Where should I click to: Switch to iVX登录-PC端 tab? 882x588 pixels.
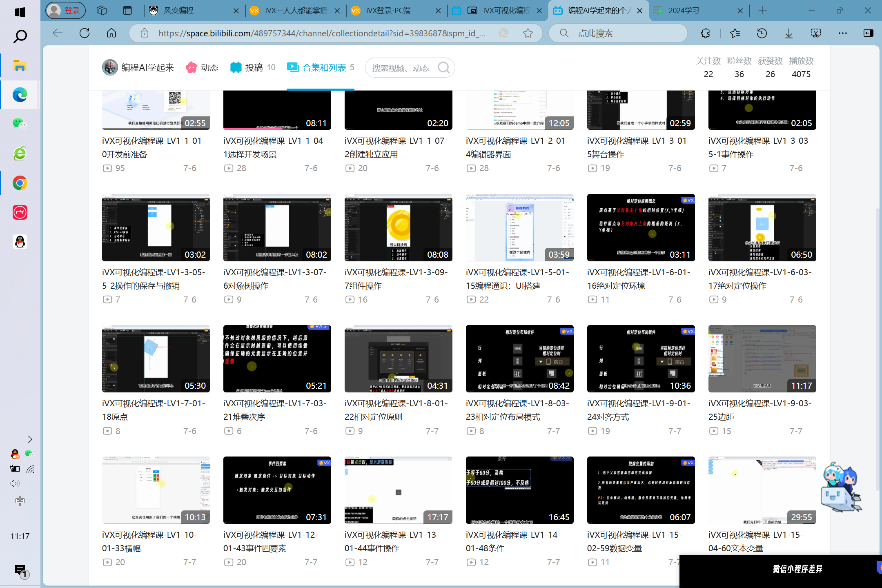(x=395, y=11)
